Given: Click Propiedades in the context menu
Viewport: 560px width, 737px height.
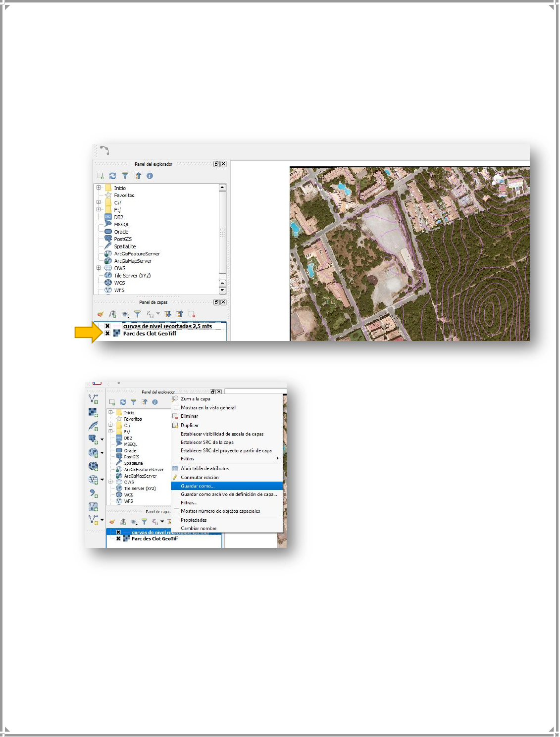Looking at the screenshot, I should pyautogui.click(x=194, y=520).
